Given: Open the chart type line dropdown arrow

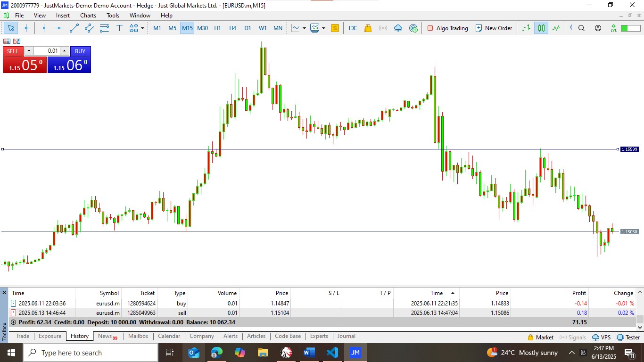Looking at the screenshot, I should 304,28.
